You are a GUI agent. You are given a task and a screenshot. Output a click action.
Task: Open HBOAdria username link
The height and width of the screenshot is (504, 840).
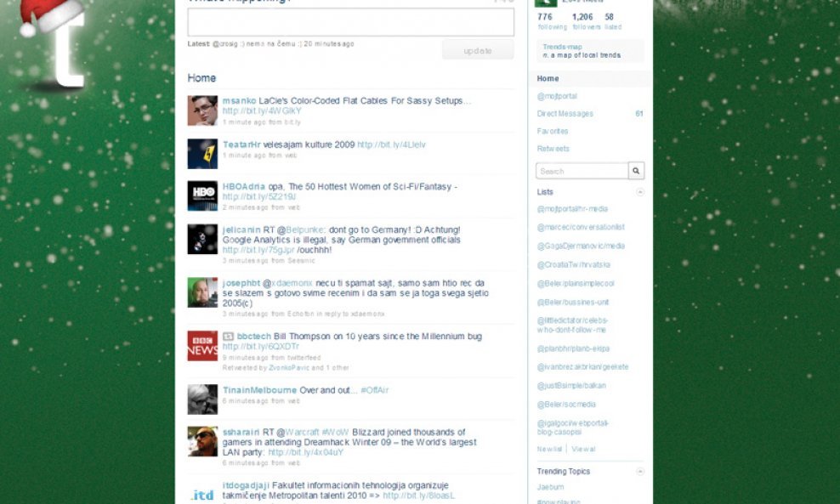point(244,186)
